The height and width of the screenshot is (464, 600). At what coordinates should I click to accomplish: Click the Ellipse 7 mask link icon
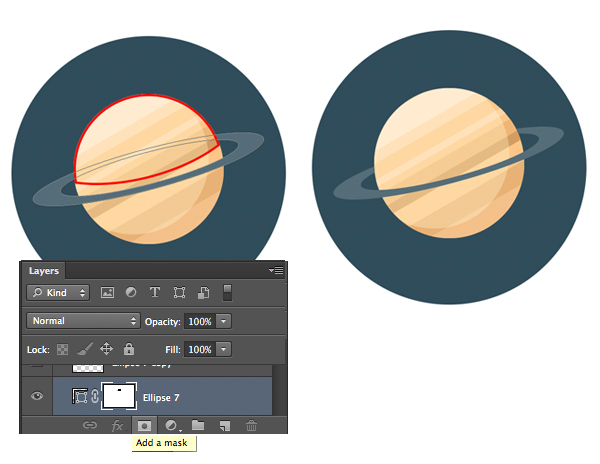(95, 396)
